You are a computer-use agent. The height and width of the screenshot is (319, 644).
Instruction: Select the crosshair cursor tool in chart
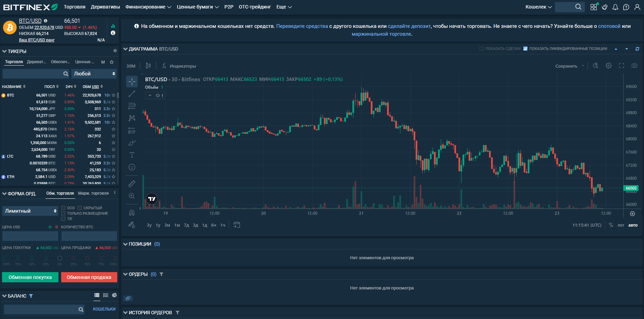tap(132, 82)
